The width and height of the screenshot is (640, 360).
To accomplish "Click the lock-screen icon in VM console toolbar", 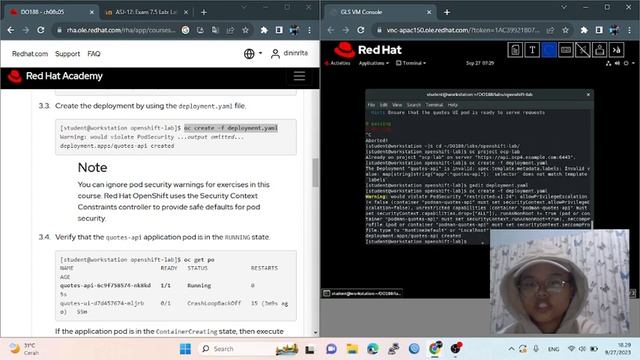I will (x=600, y=50).
